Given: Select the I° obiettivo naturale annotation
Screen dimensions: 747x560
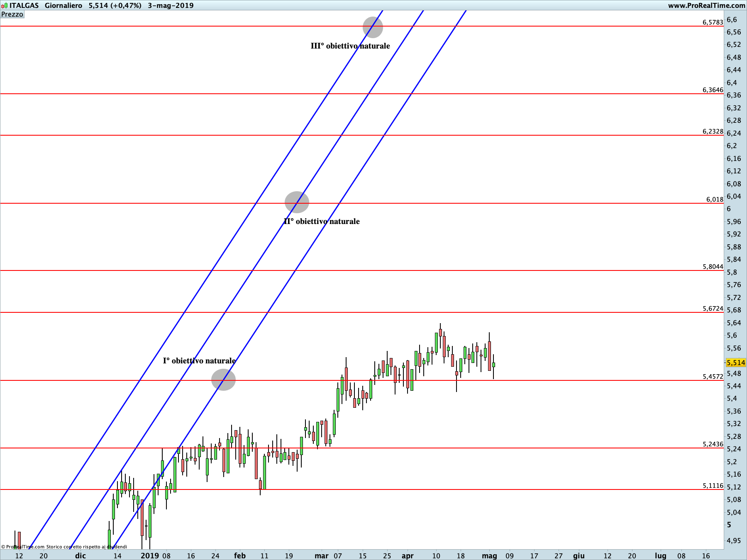Looking at the screenshot, I should click(199, 361).
